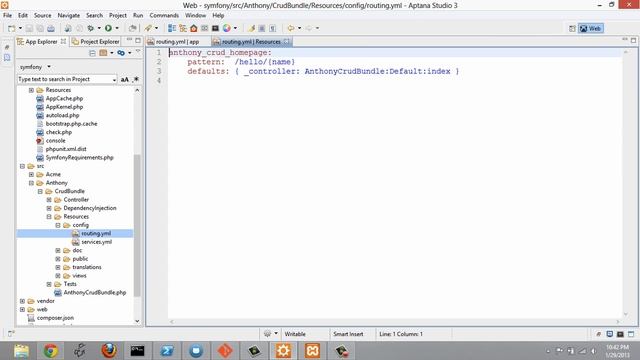Viewport: 640px width, 360px height.
Task: Click the Print toolbar icon
Action: pyautogui.click(x=51, y=28)
